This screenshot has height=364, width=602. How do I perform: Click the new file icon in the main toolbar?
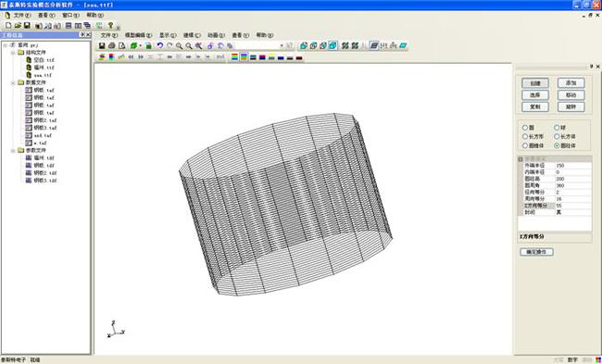(x=8, y=25)
